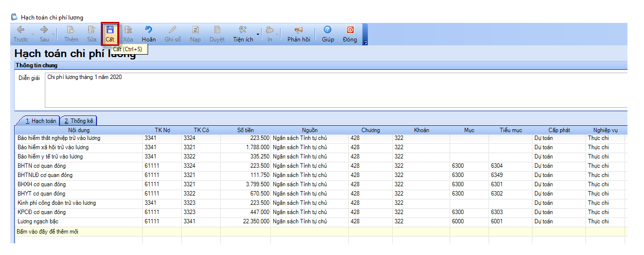This screenshot has height=255, width=644.
Task: Click the Tiểu mục column header
Action: pyautogui.click(x=511, y=130)
